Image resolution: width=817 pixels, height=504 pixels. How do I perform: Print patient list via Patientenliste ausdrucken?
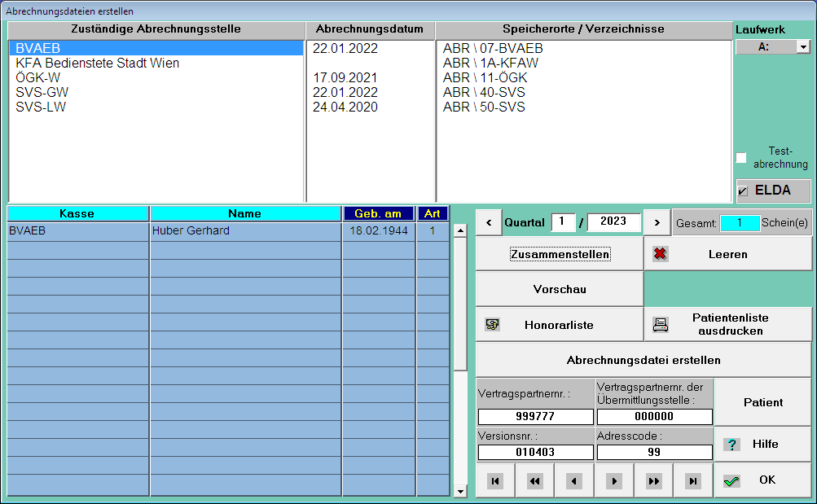coord(727,325)
